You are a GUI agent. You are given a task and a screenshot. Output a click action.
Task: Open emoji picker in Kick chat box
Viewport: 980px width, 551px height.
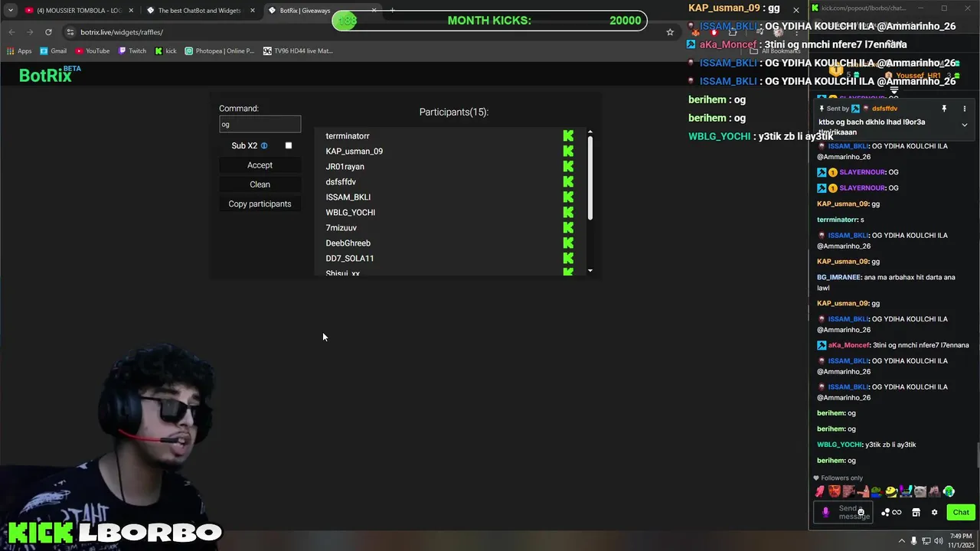(x=861, y=512)
